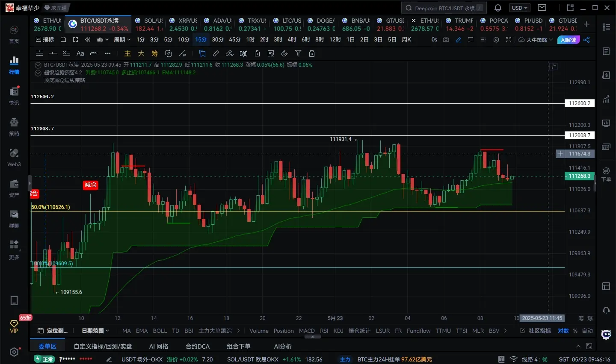Open the AI 网格 tab
Image resolution: width=616 pixels, height=364 pixels.
pyautogui.click(x=159, y=346)
